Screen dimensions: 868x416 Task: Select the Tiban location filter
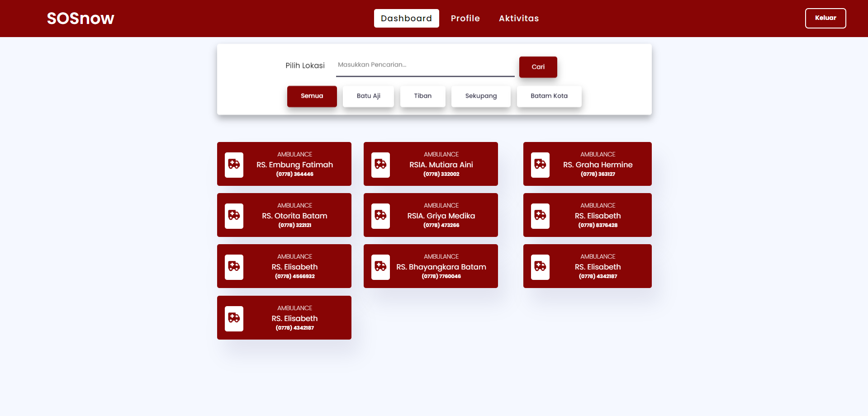coord(422,96)
